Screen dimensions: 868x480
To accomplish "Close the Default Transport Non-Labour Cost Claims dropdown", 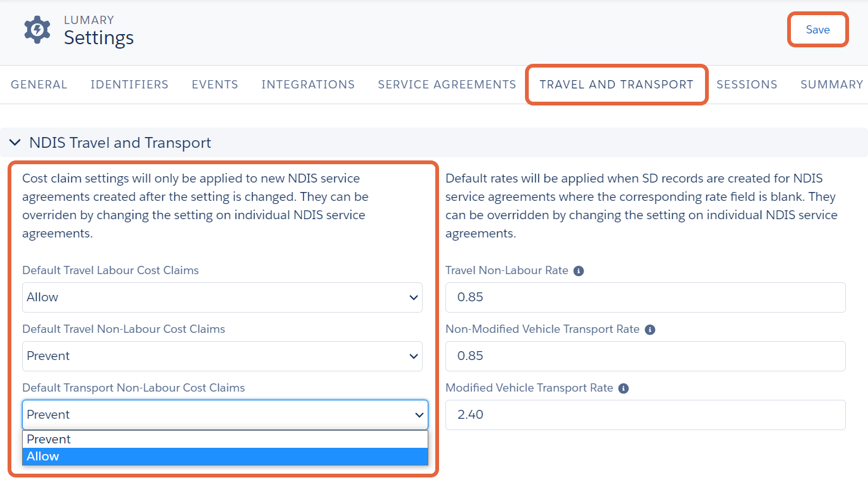I will tap(225, 415).
